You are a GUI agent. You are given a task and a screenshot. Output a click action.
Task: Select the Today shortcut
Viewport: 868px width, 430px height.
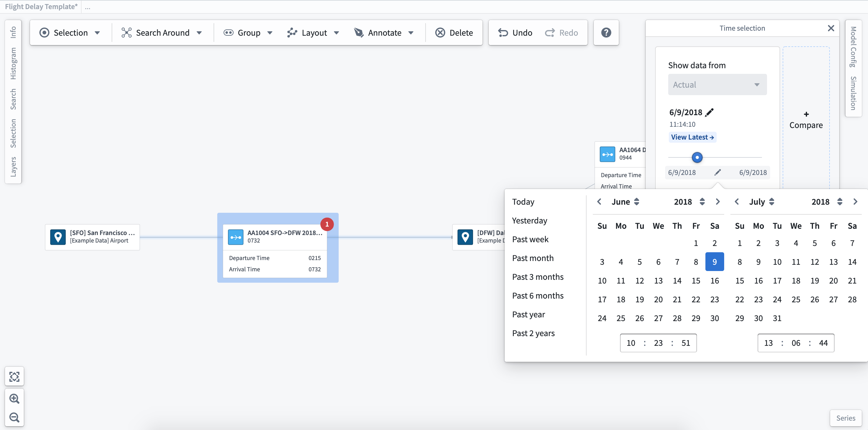[x=523, y=202]
